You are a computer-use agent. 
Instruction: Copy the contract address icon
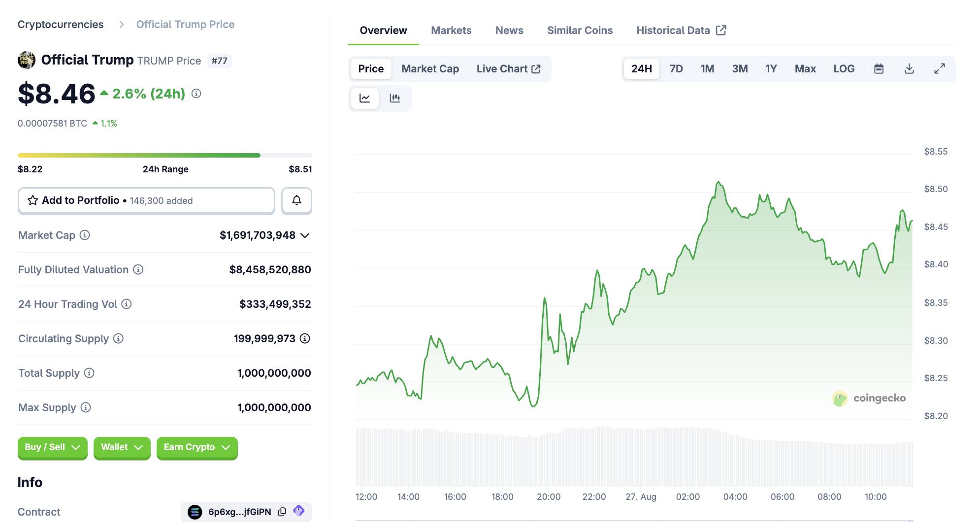click(x=282, y=512)
